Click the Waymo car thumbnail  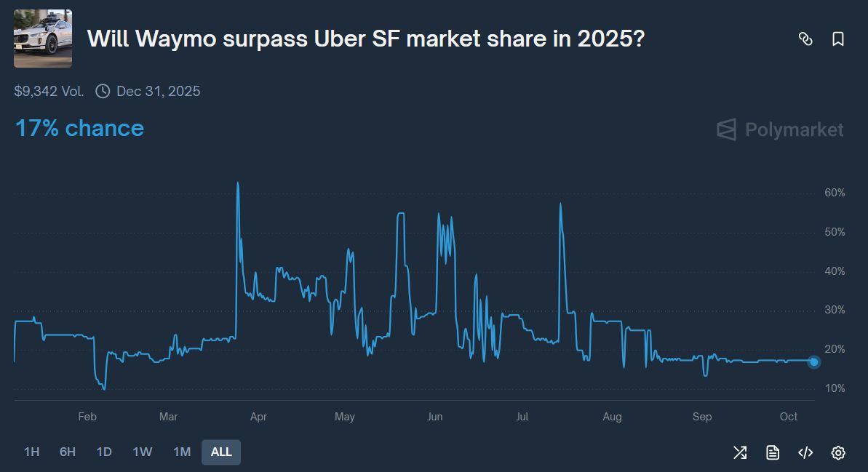pyautogui.click(x=43, y=39)
